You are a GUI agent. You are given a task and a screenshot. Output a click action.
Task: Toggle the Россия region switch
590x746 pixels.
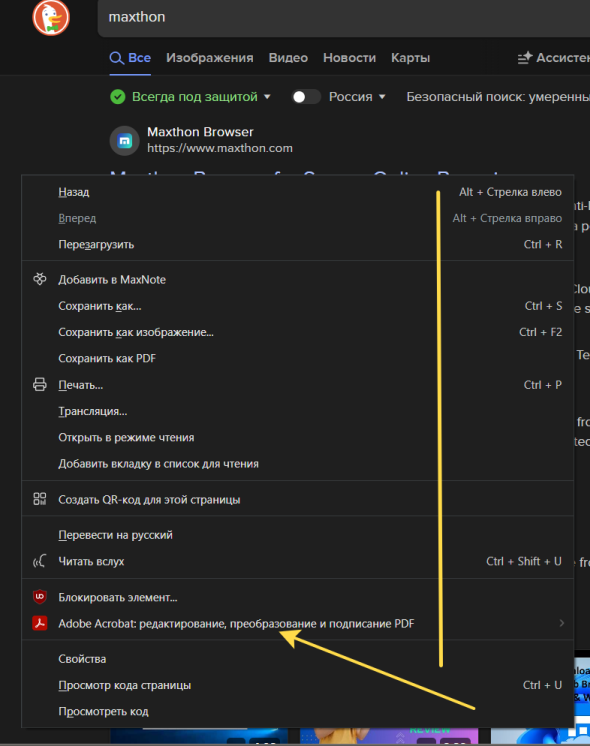click(x=305, y=97)
